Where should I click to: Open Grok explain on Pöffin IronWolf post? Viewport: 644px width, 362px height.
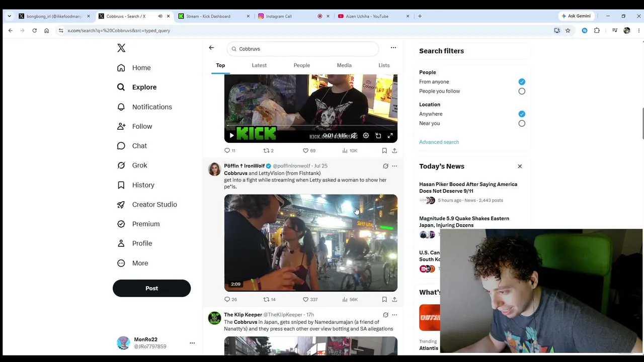[385, 166]
